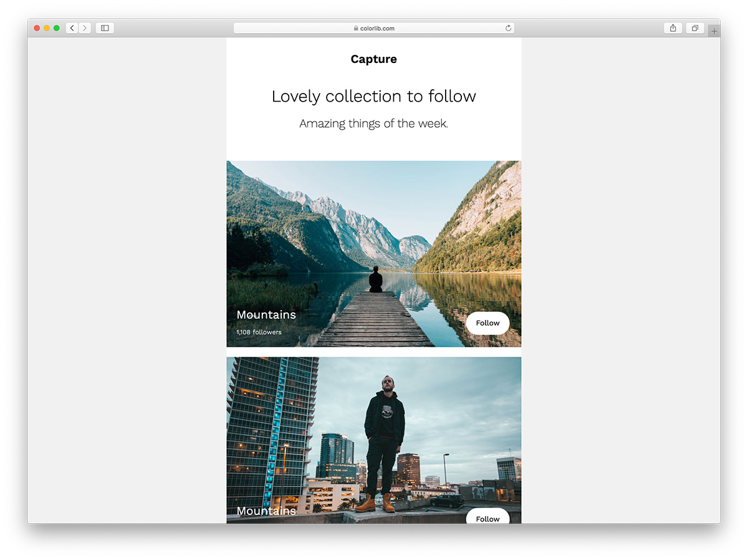Click the Capture logo title
This screenshot has width=748, height=560.
point(374,59)
